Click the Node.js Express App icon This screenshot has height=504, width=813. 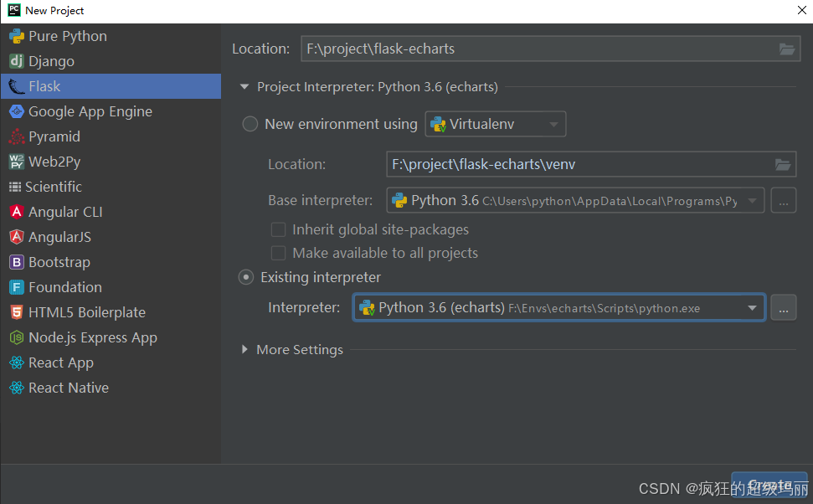click(17, 337)
